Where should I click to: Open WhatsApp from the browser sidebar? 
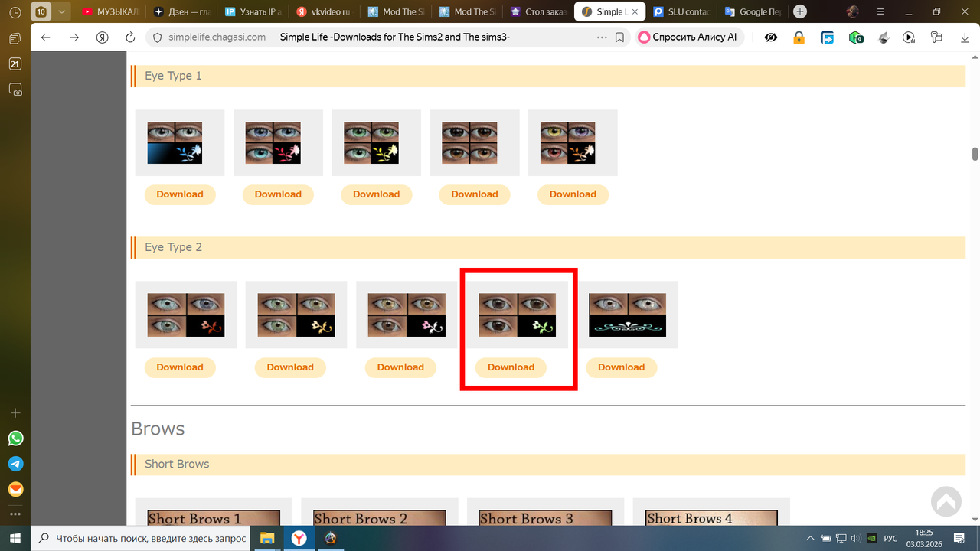[x=15, y=439]
